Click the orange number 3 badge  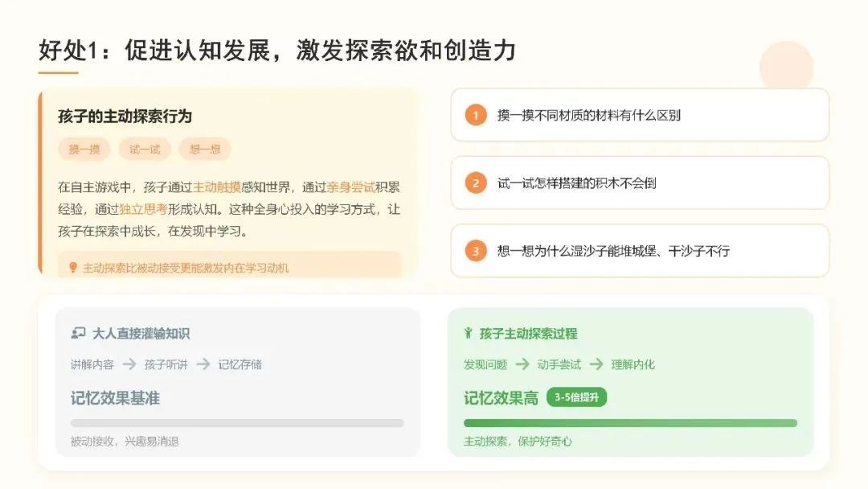(x=476, y=251)
